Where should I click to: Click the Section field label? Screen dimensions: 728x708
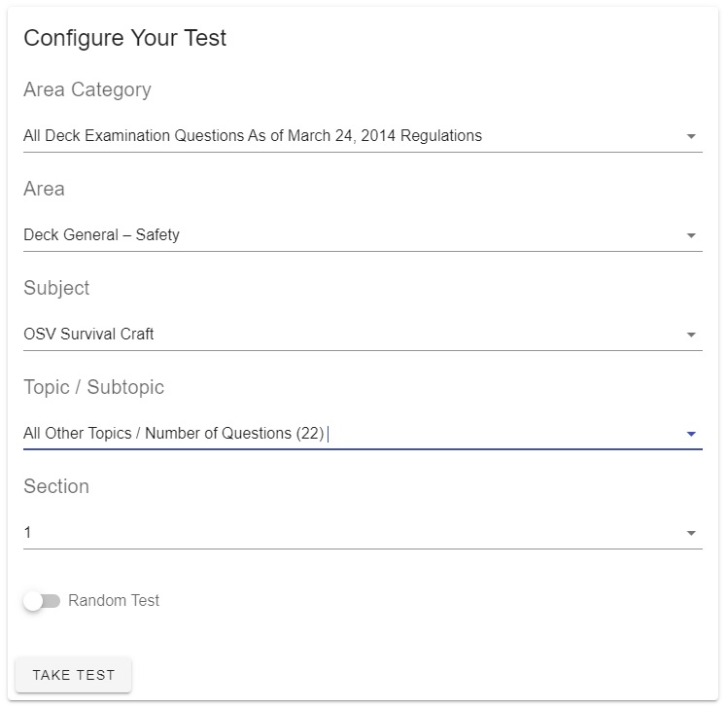point(56,486)
